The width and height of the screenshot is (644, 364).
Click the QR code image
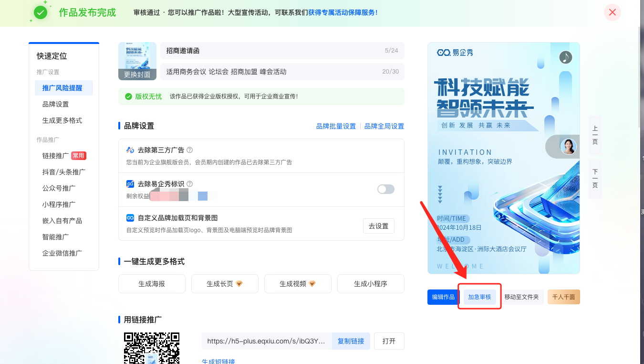152,348
